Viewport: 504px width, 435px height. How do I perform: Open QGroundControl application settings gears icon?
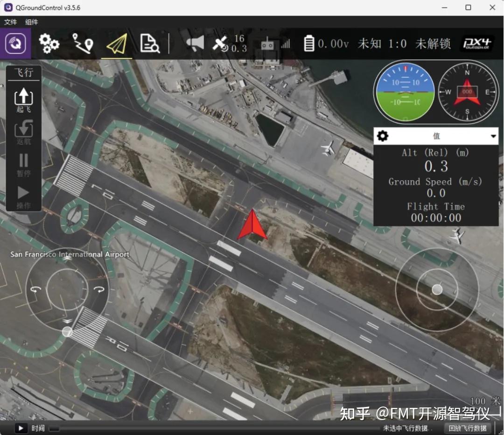pos(49,43)
